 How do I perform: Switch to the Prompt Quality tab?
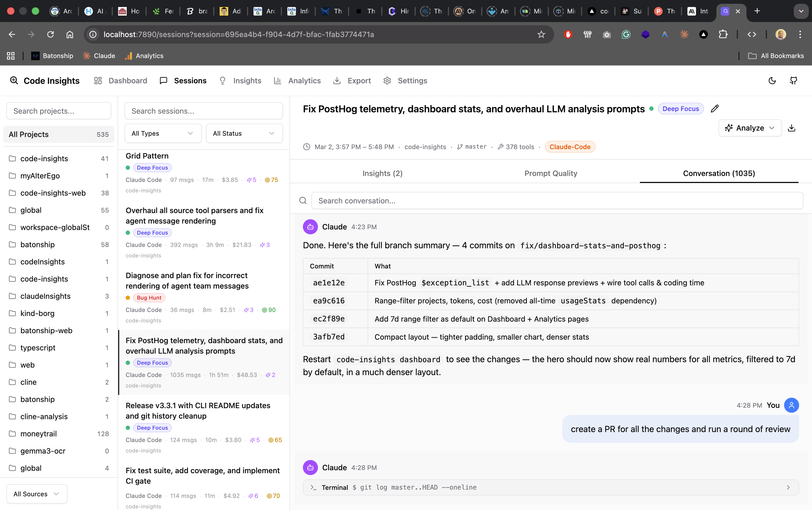coord(550,173)
